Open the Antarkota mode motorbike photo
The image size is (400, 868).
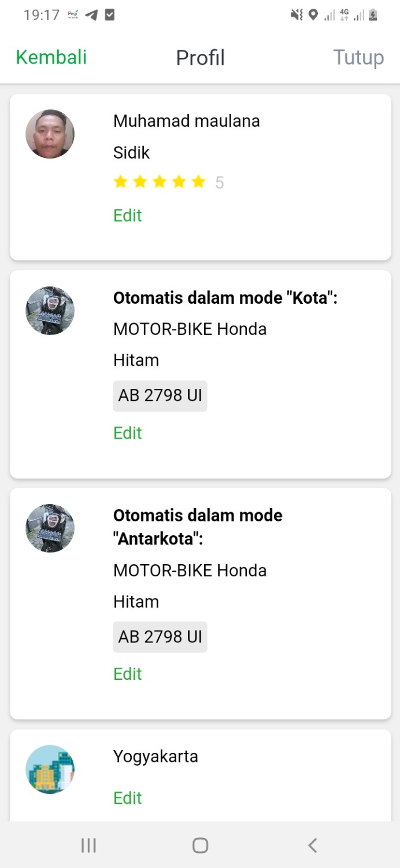[50, 528]
